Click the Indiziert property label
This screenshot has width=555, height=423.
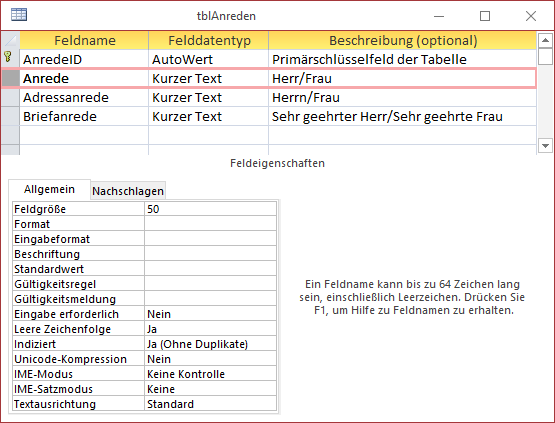[78, 344]
